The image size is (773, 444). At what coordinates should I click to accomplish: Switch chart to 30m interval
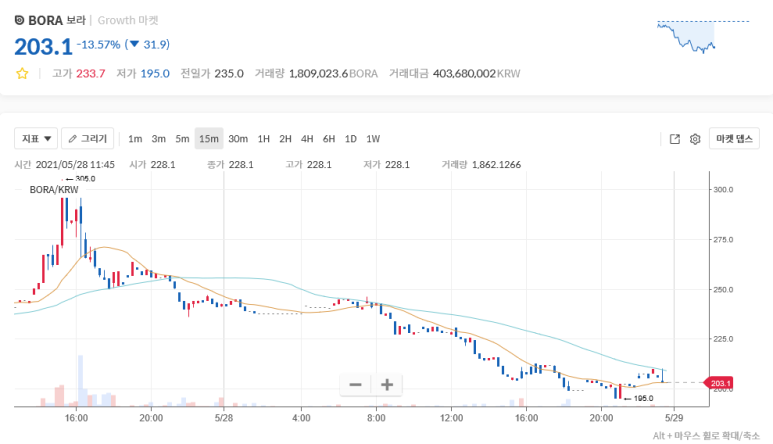click(x=238, y=139)
